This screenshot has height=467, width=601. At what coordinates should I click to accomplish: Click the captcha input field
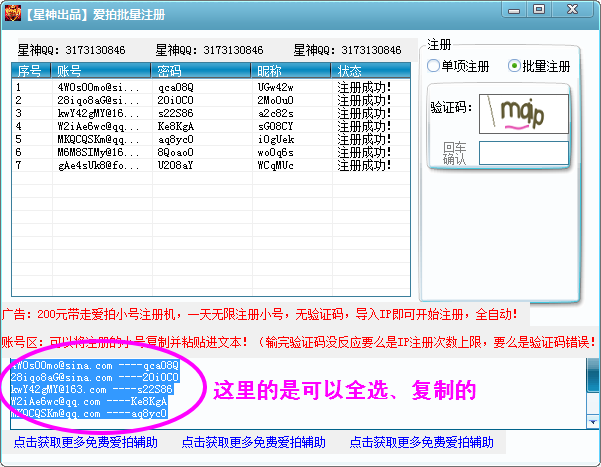pos(524,153)
